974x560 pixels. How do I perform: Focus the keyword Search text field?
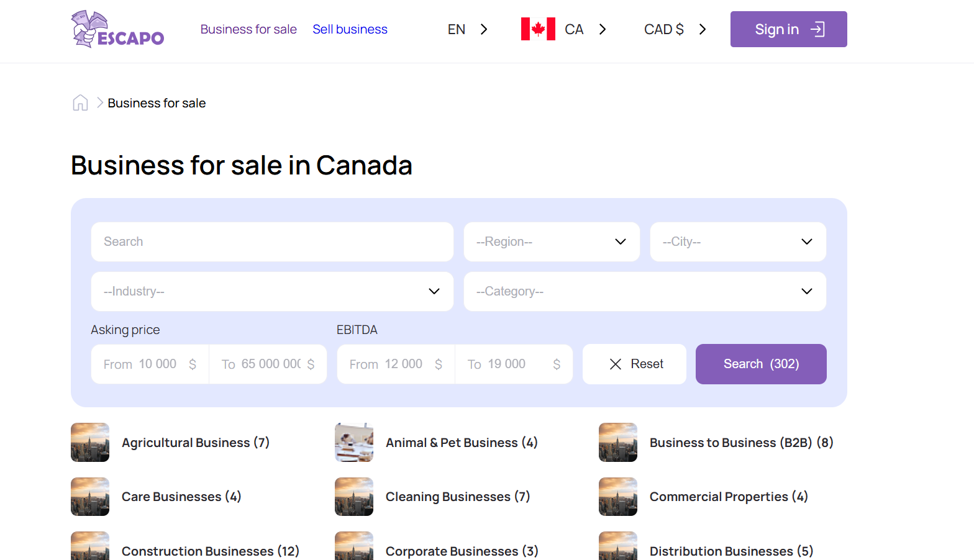click(272, 242)
